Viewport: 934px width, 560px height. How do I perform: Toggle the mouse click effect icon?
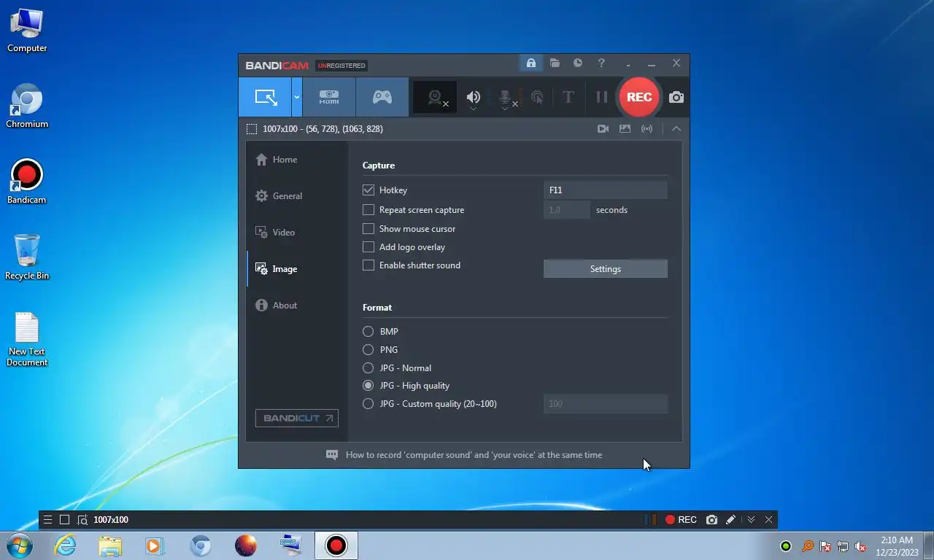(537, 97)
